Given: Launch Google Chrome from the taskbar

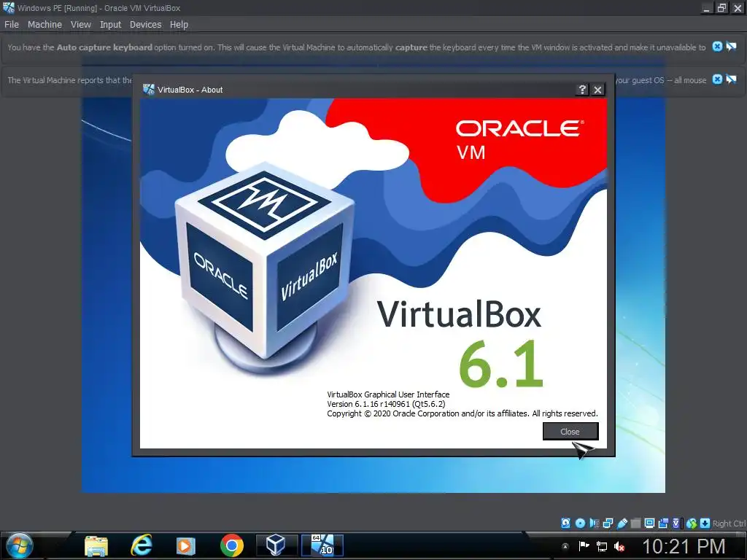Looking at the screenshot, I should coord(232,545).
